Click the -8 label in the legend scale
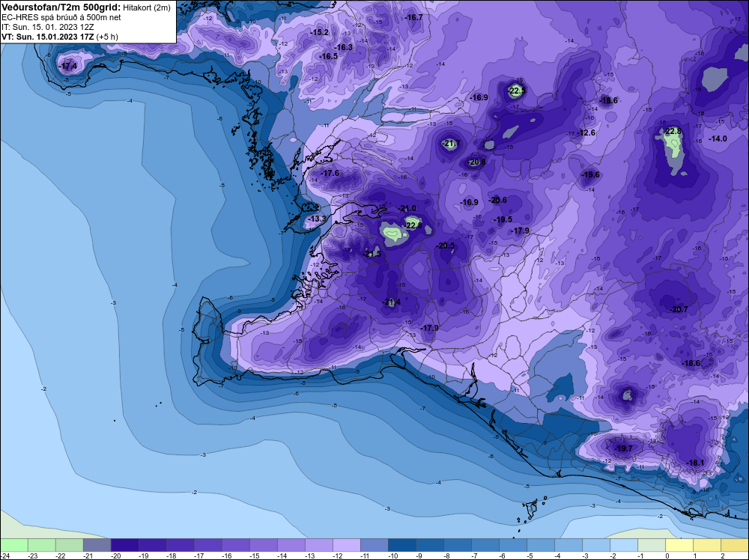Viewport: 749px width, 560px height. pos(448,556)
